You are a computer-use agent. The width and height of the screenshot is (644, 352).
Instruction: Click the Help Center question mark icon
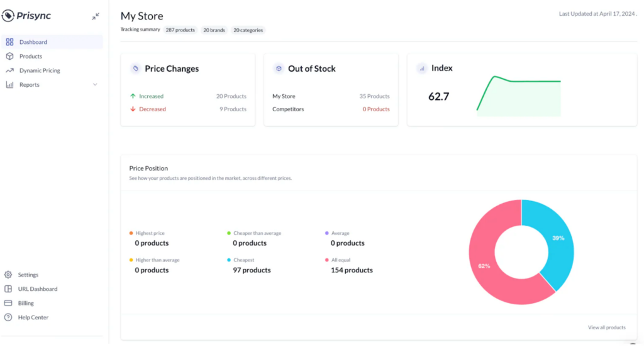(8, 317)
